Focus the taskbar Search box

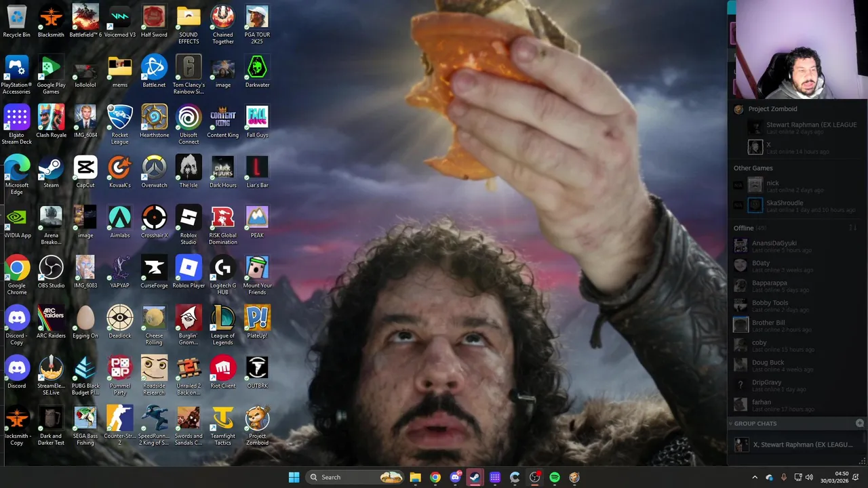click(x=354, y=477)
